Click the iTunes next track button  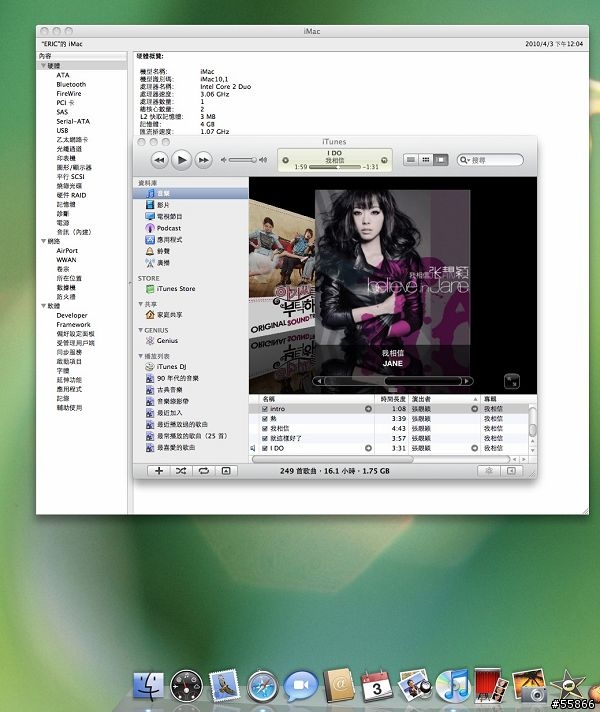coord(203,160)
